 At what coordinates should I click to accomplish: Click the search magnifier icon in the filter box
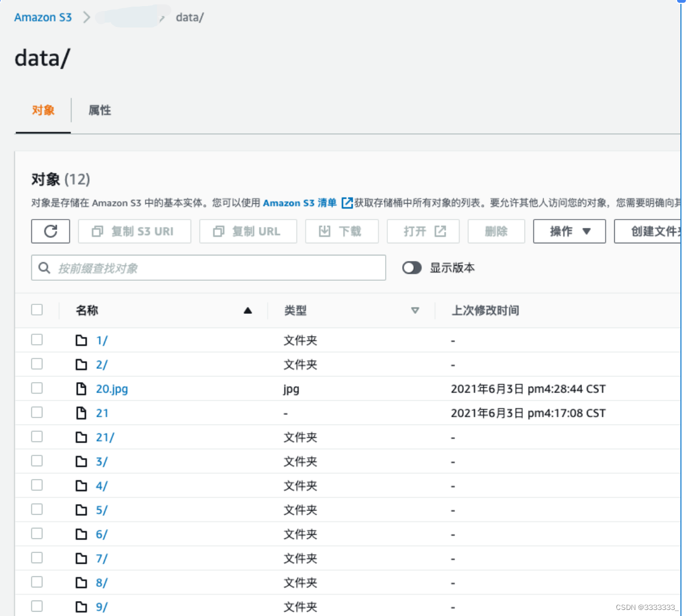coord(45,268)
